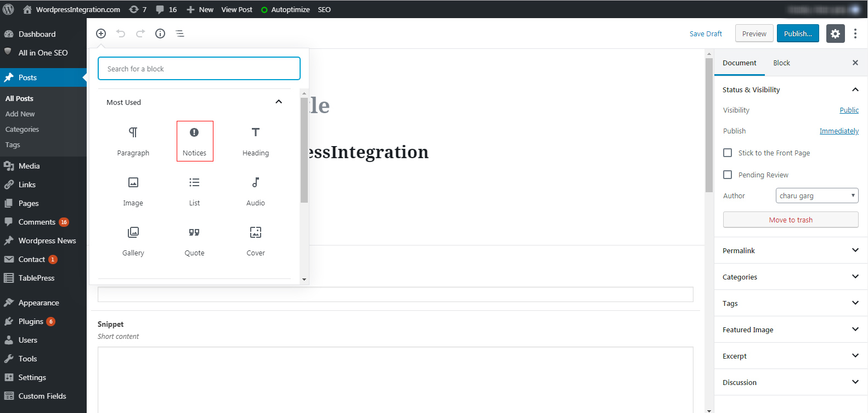This screenshot has width=868, height=413.
Task: Click inside the Snippet text area
Action: tap(395, 379)
